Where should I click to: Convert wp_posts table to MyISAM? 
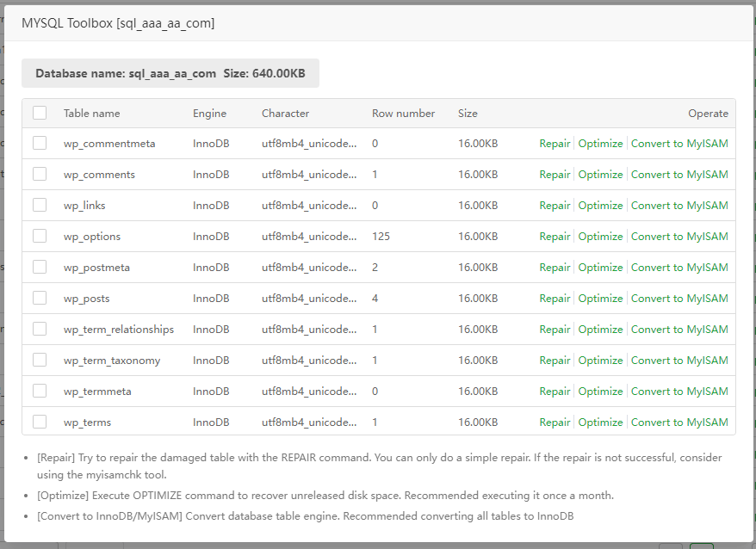click(x=679, y=299)
